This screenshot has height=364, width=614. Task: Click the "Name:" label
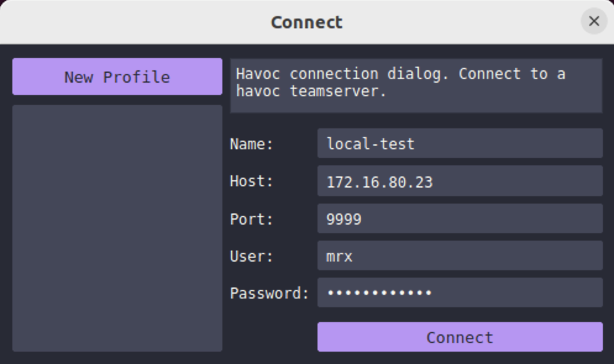click(x=251, y=144)
